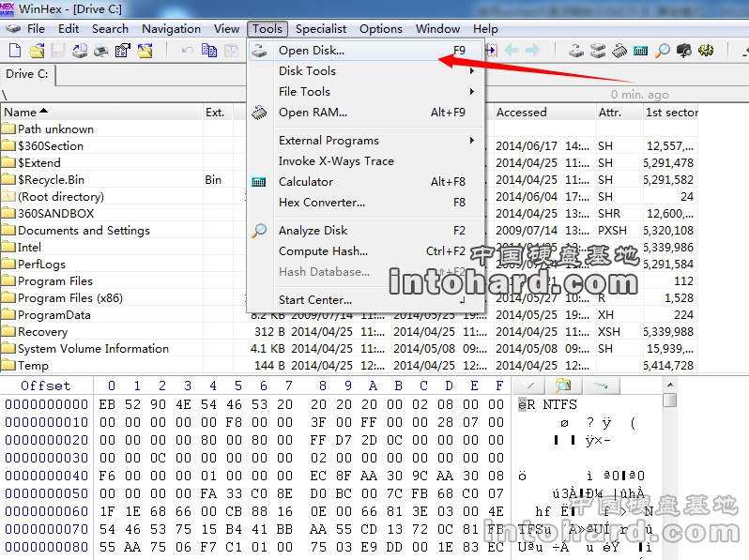Expand the File Tools submenu arrow
The height and width of the screenshot is (560, 749).
[472, 91]
